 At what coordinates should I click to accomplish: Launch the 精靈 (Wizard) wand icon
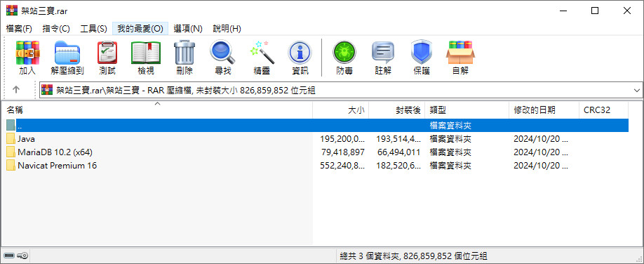coord(262,52)
